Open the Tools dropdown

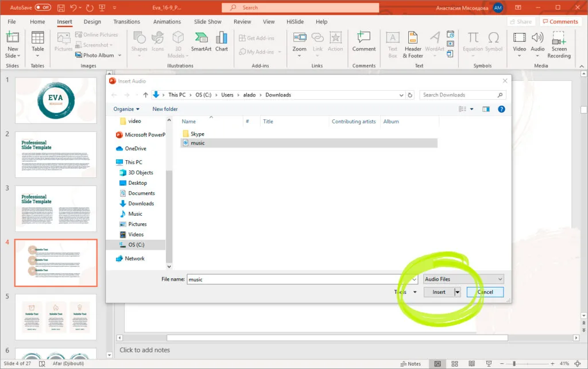click(405, 292)
